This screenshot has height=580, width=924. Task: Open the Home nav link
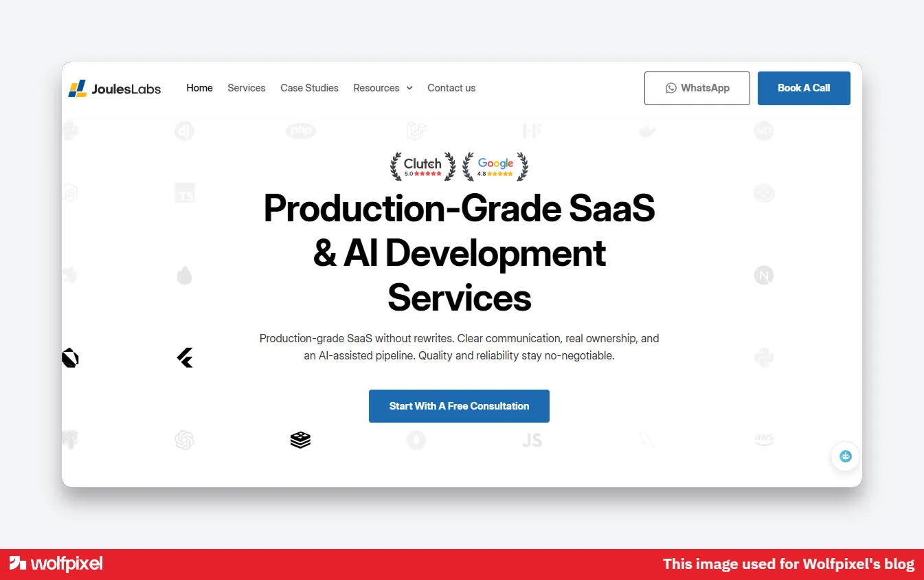tap(199, 88)
